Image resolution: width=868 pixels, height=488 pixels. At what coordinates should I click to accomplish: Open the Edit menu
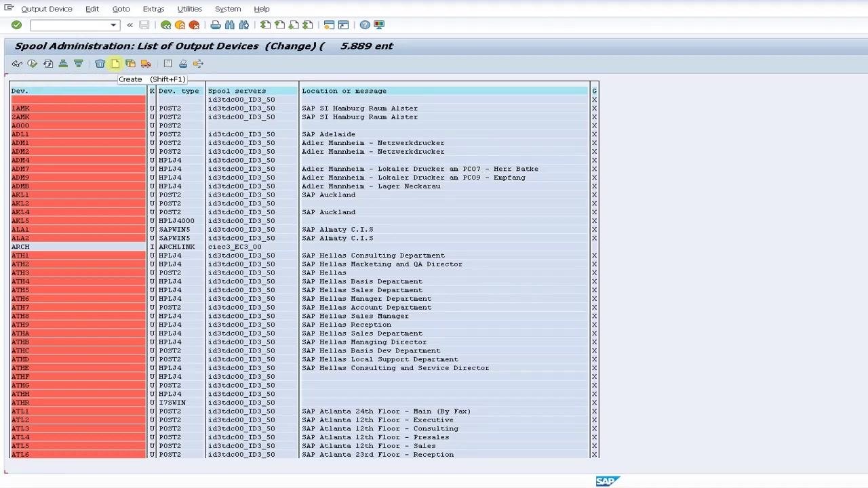[x=92, y=9]
